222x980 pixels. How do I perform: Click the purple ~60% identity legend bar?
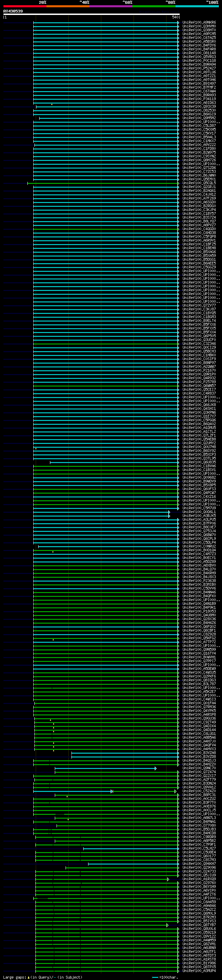(x=111, y=6)
